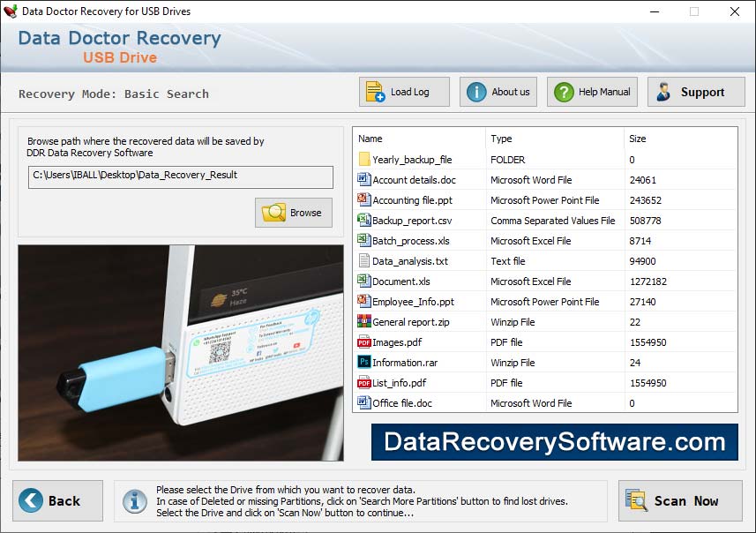756x533 pixels.
Task: Click the PowerPoint icon for Accounting file.ppt
Action: click(x=364, y=200)
